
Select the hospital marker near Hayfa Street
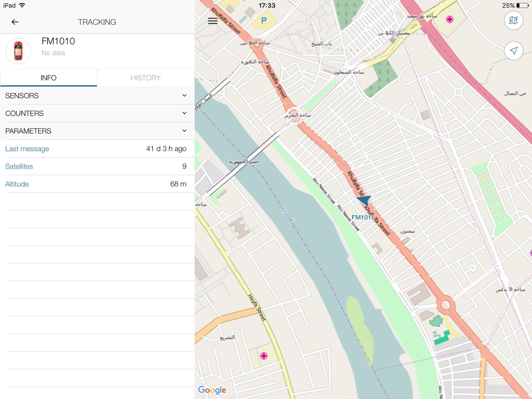click(264, 356)
